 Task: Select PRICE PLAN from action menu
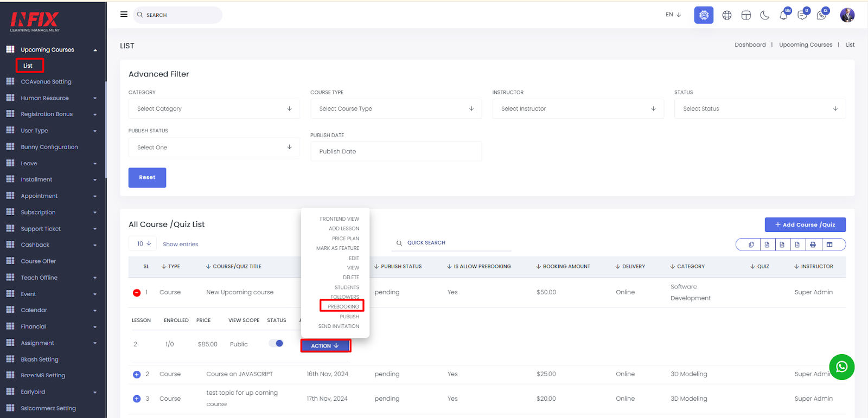point(346,239)
